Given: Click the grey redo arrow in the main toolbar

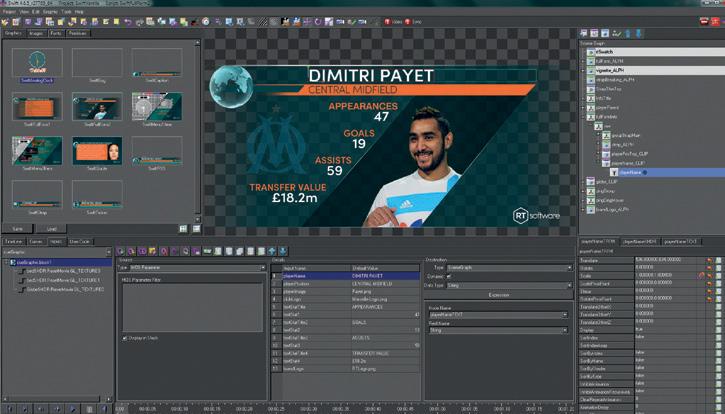Looking at the screenshot, I should pos(139,22).
